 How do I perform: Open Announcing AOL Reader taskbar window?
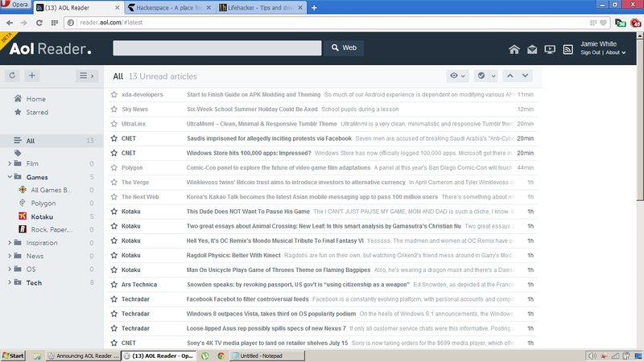pos(84,356)
